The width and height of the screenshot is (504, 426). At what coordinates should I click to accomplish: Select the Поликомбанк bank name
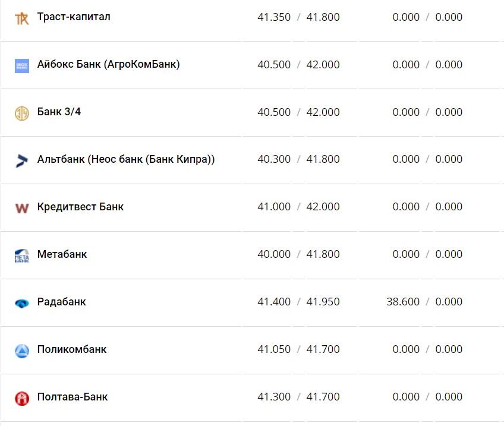pos(72,349)
